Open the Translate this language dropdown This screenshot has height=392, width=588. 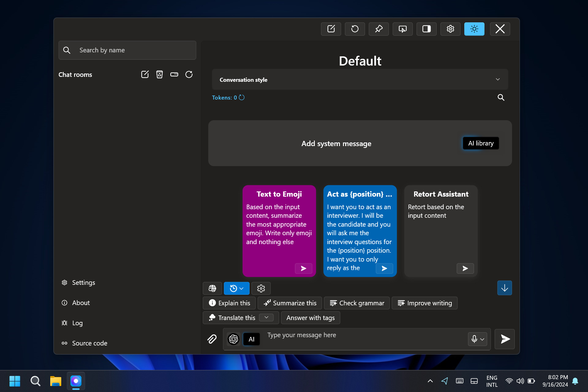point(266,318)
